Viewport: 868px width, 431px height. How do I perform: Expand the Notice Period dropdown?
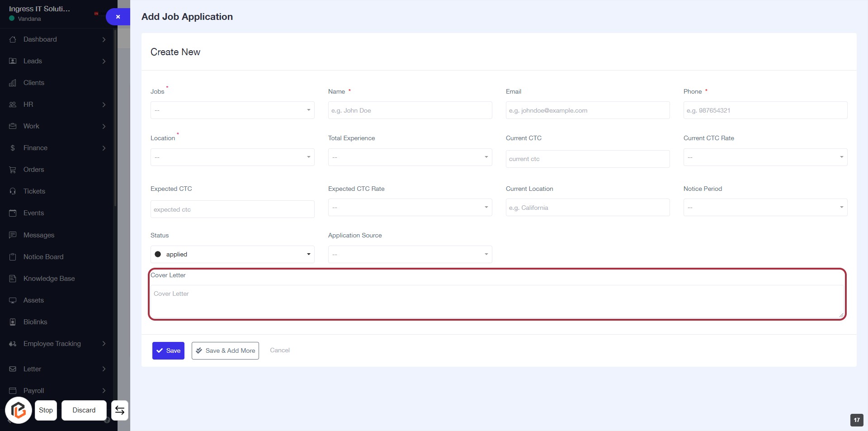coord(765,208)
